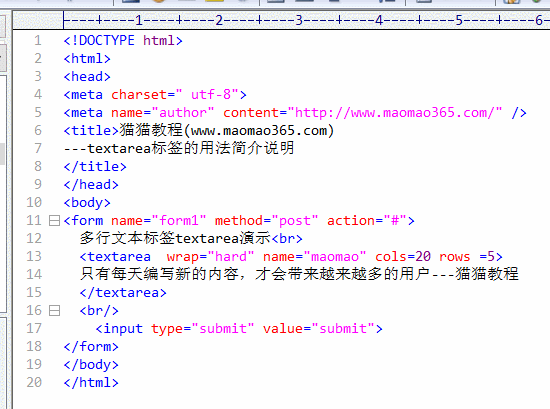This screenshot has height=409, width=550.
Task: Click the Chinese text on line 14
Action: click(299, 274)
